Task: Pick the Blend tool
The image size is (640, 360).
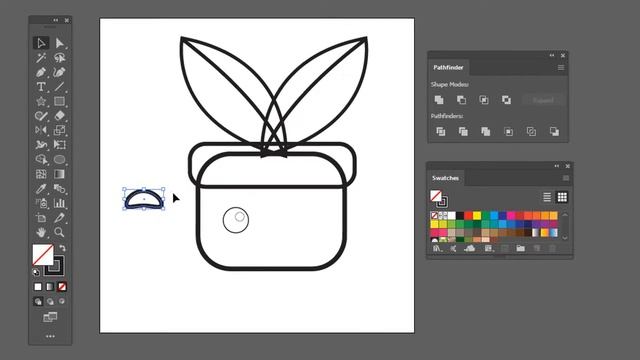Action: pyautogui.click(x=60, y=189)
